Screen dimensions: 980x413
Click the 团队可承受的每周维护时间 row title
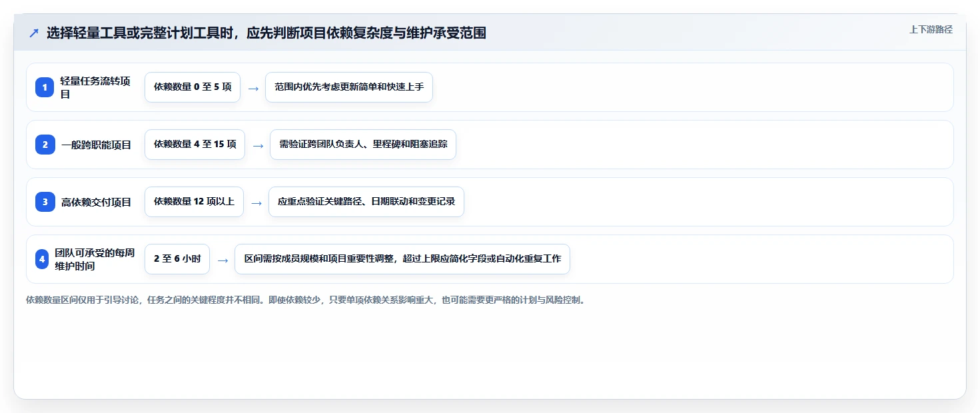95,259
